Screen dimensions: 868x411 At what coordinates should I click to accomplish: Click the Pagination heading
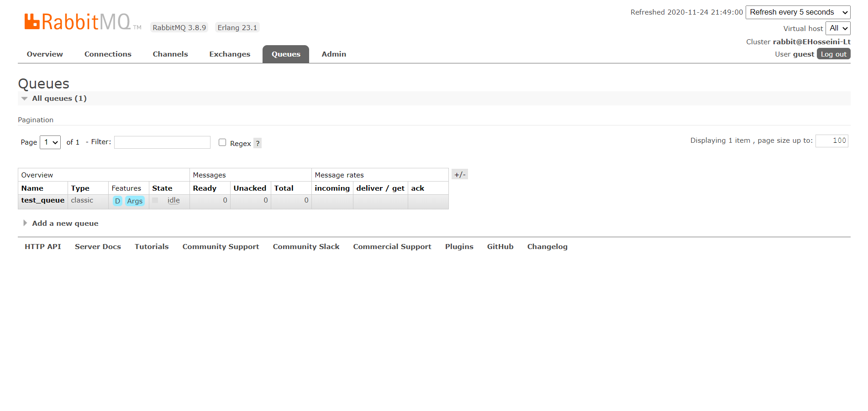36,120
